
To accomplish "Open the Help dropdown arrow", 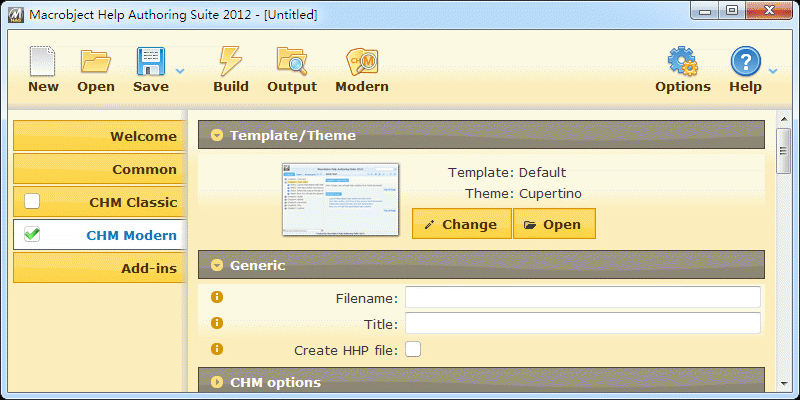I will pos(773,71).
